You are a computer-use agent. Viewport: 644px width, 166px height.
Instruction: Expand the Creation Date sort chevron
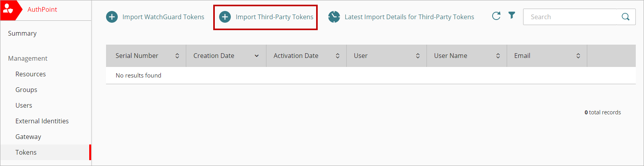point(257,56)
